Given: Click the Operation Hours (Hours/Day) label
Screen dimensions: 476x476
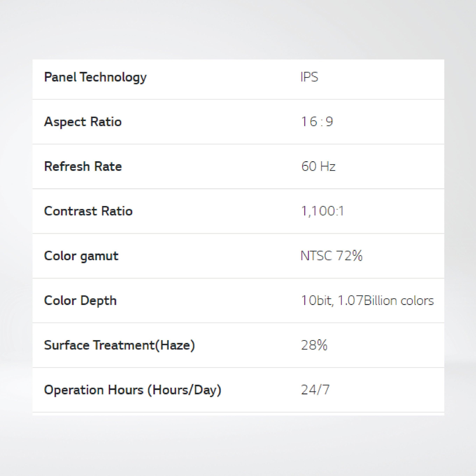Looking at the screenshot, I should coord(133,390).
